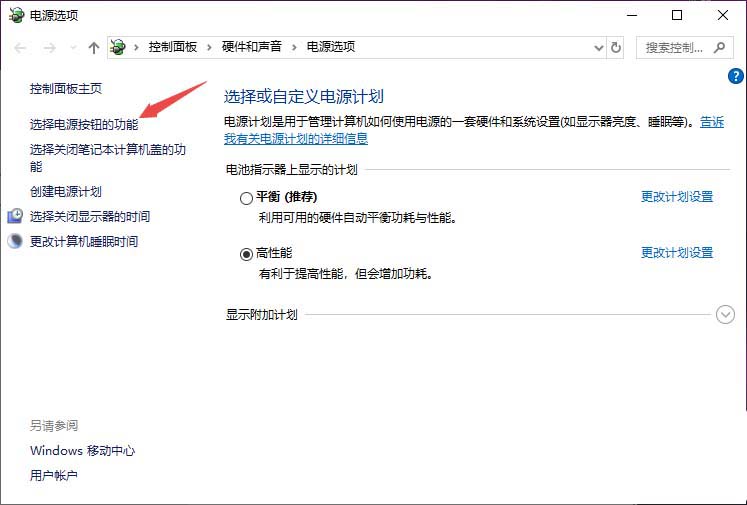Viewport: 747px width, 505px height.
Task: Open 创建电源计划 link
Action: [x=66, y=192]
